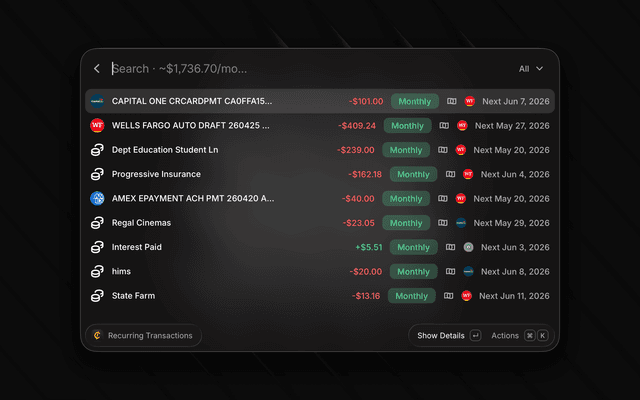
Task: Click the +$5.51 amount
Action: [x=369, y=247]
